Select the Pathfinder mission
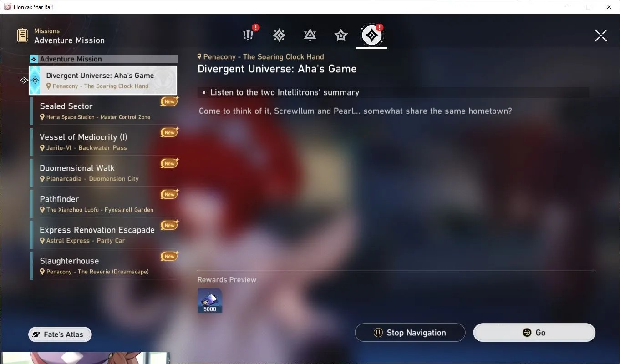 [x=103, y=204]
